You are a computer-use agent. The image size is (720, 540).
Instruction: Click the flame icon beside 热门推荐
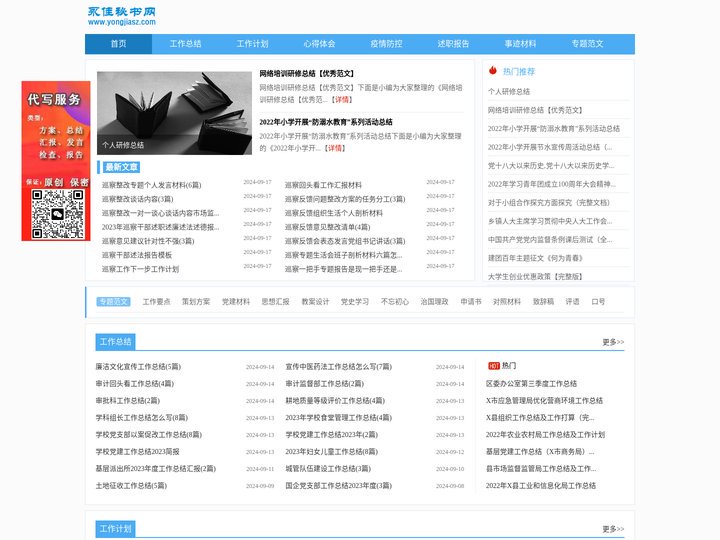pyautogui.click(x=493, y=70)
